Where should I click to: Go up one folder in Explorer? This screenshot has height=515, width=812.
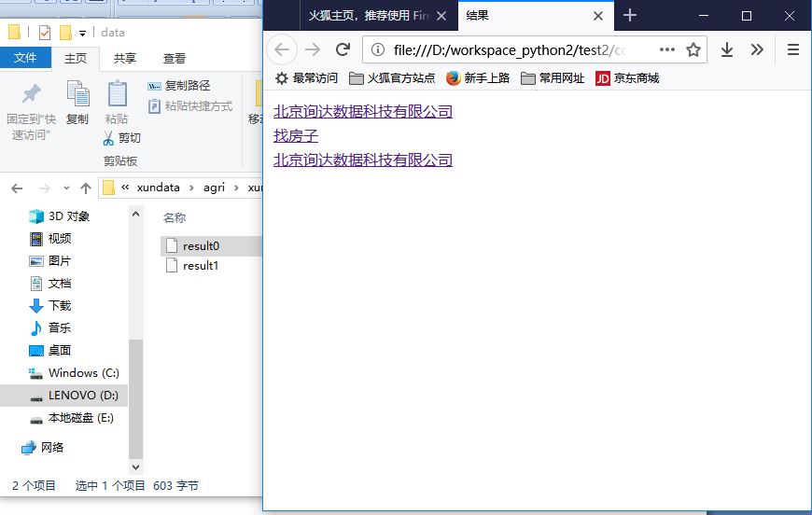pos(86,188)
